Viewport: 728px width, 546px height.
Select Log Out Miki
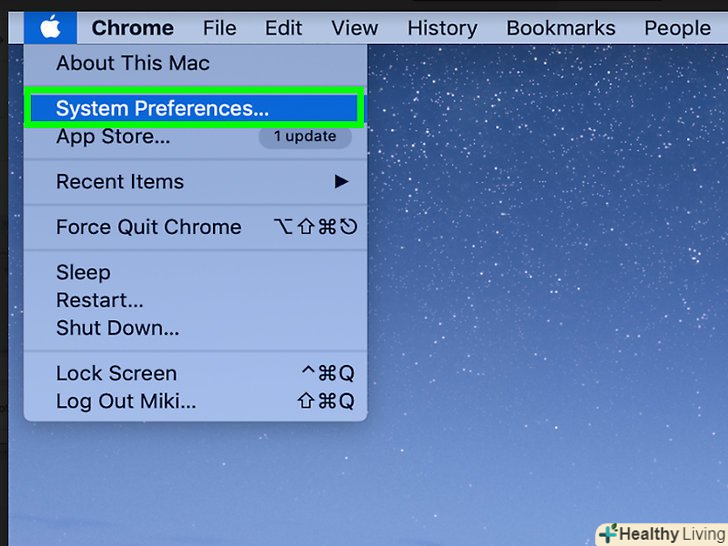click(195, 401)
